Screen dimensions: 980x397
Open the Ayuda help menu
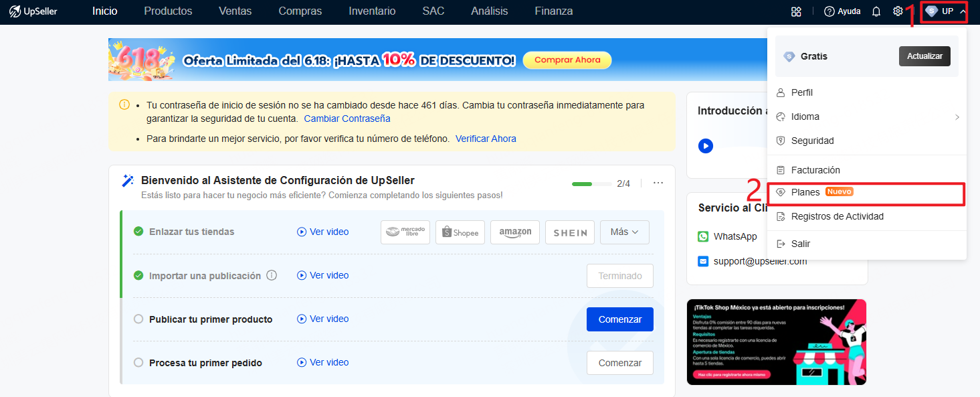point(842,11)
